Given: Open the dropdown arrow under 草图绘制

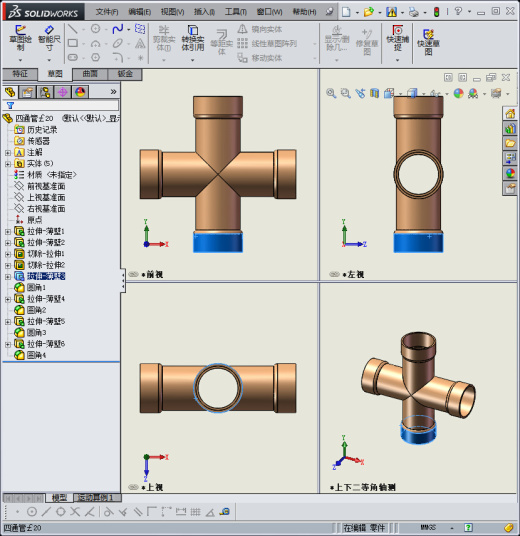Looking at the screenshot, I should point(21,60).
